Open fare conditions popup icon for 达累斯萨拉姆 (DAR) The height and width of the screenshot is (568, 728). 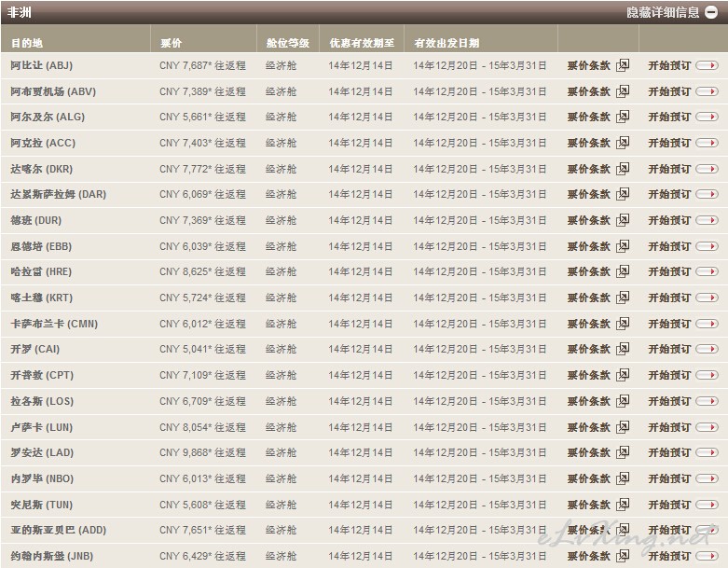pos(623,194)
